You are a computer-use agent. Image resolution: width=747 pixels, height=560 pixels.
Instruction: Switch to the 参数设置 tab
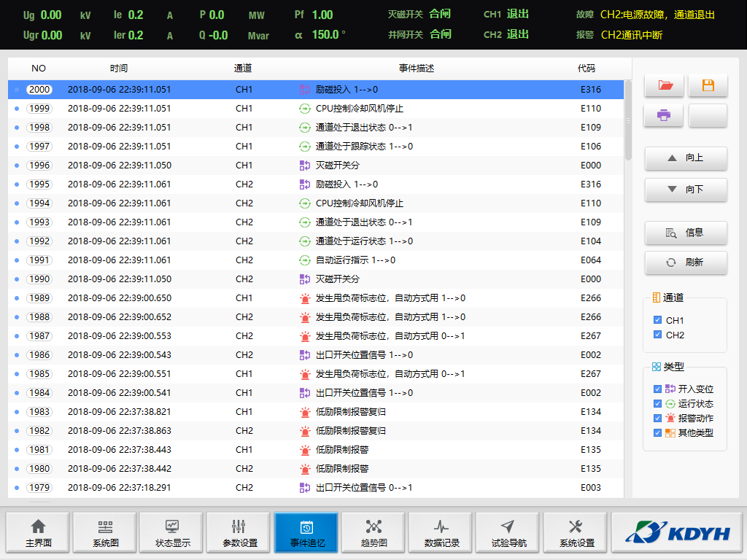[x=239, y=532]
